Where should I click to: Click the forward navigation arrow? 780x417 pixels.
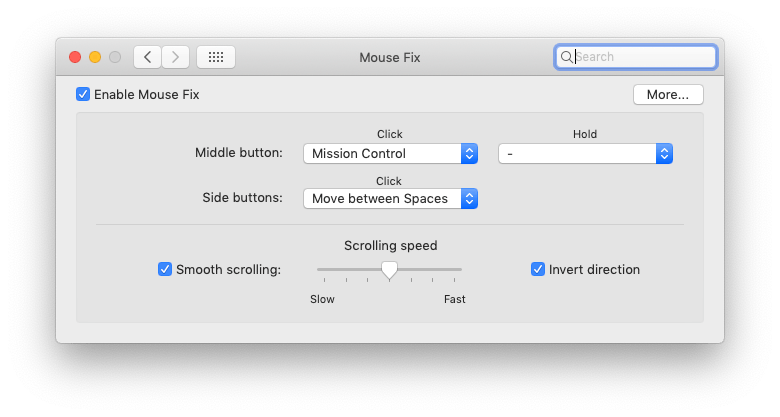tap(175, 57)
